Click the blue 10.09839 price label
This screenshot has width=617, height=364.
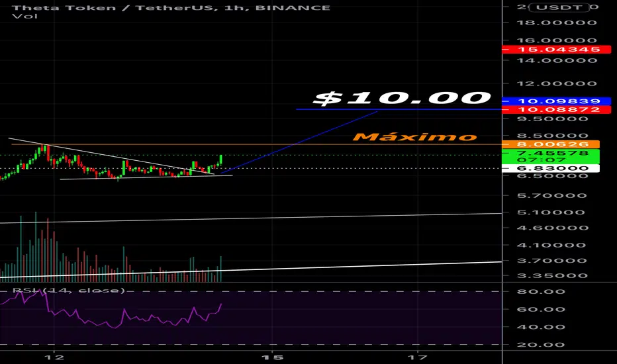[x=556, y=101]
